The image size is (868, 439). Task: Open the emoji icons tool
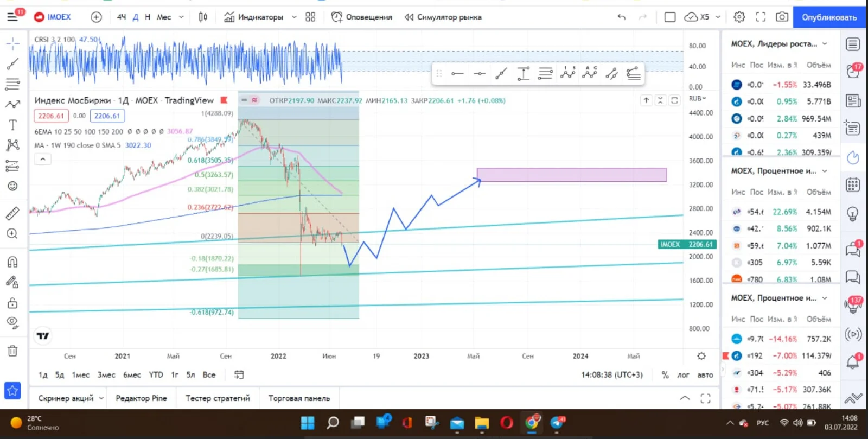(12, 186)
